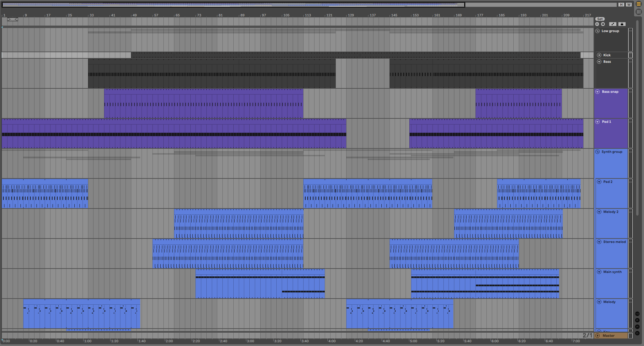644x346 pixels.
Task: Click bar 113 on the beat ruler
Action: pyautogui.click(x=308, y=15)
